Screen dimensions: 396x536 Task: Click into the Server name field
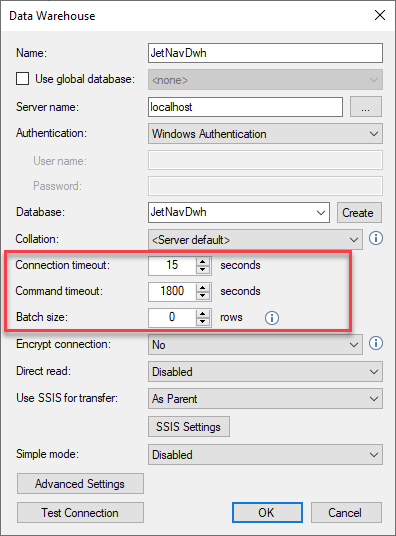click(x=246, y=107)
